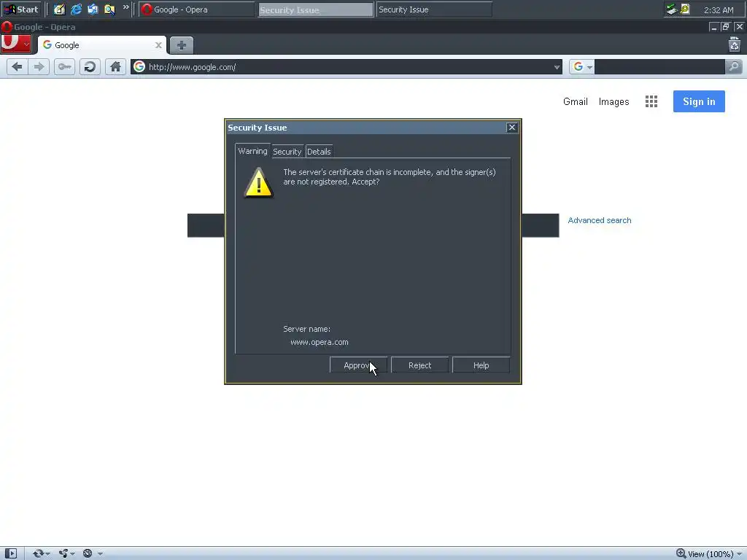Add a new tab with plus button
Screen dimensions: 747x560
click(182, 45)
